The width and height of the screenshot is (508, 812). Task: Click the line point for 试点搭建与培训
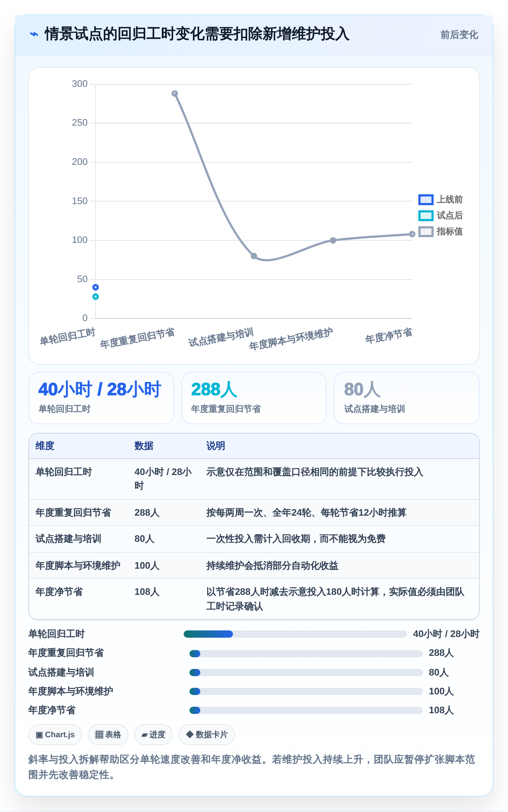click(254, 256)
